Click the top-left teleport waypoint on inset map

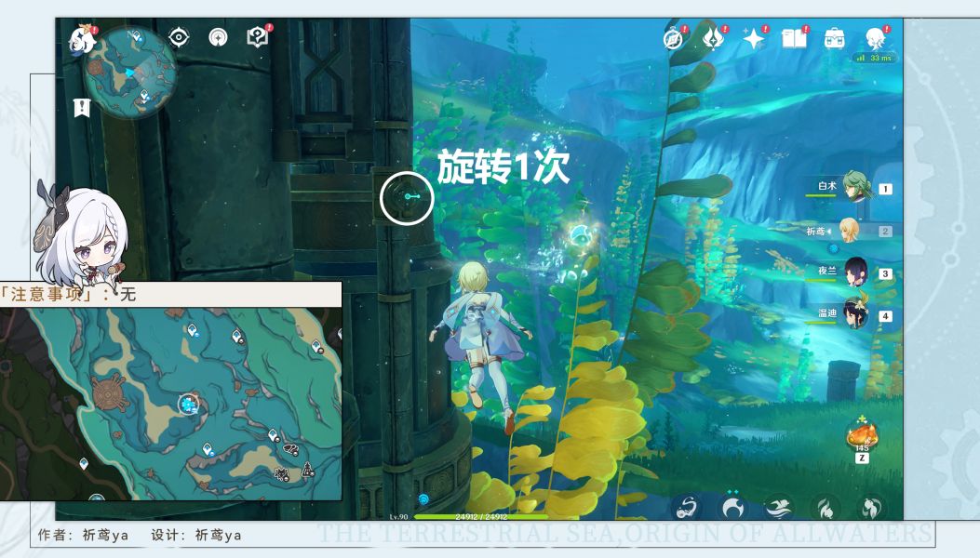coord(193,330)
